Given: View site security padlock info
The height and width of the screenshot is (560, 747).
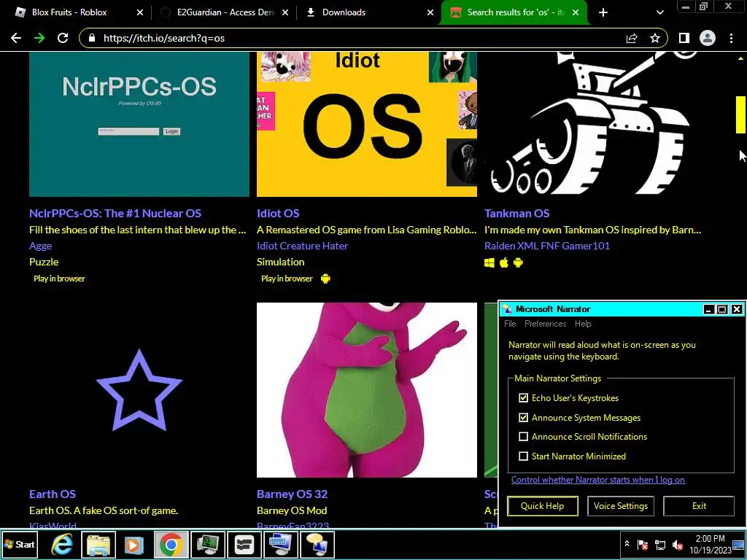Looking at the screenshot, I should point(93,38).
